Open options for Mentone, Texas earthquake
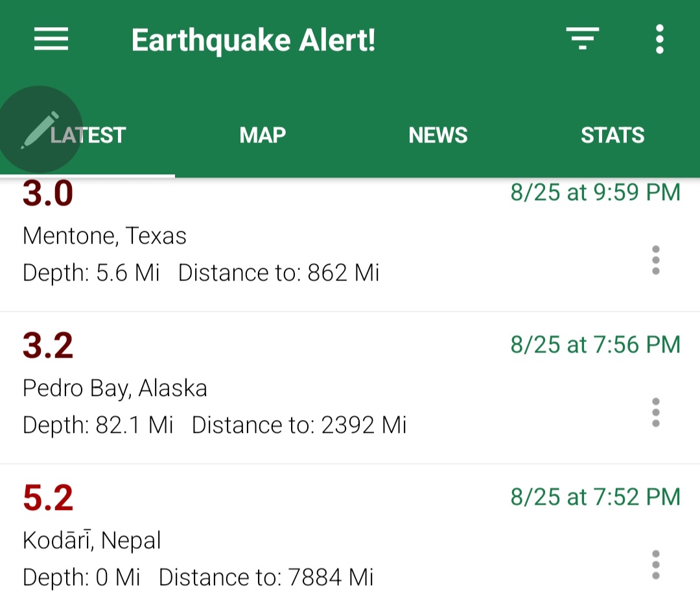 click(655, 260)
